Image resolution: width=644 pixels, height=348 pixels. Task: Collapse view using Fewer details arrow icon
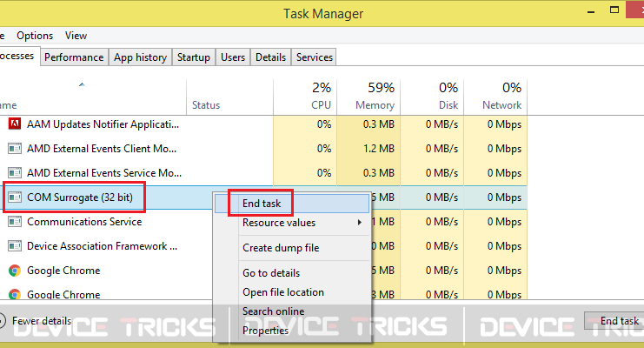(x=1, y=321)
